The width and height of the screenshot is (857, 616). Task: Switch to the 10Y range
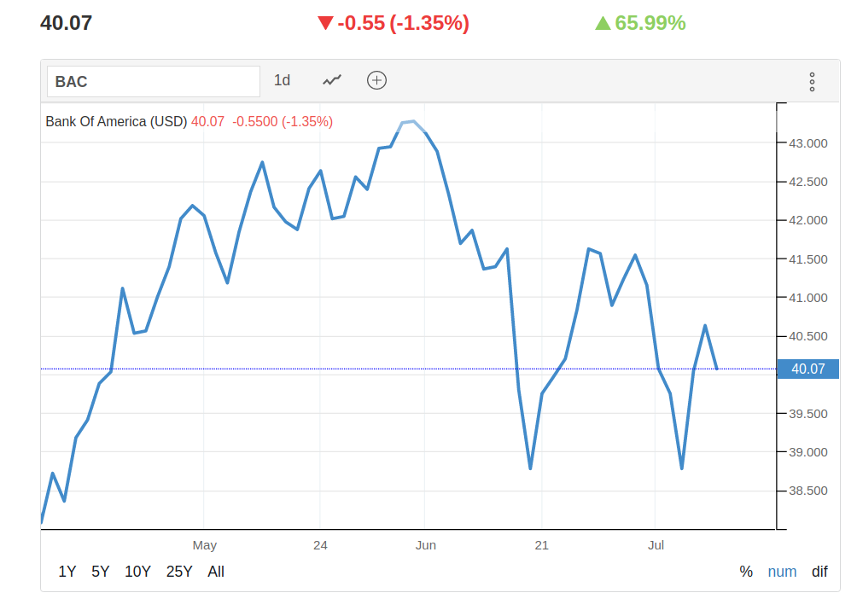[x=137, y=572]
